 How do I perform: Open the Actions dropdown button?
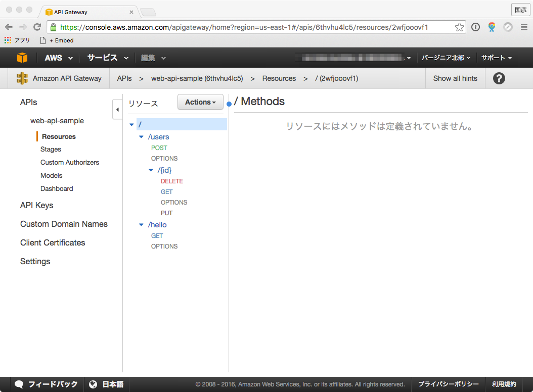[x=200, y=102]
